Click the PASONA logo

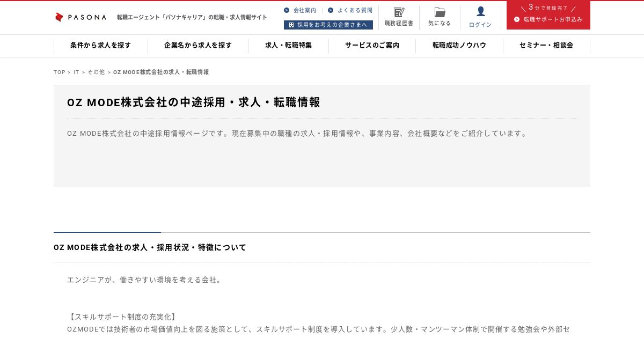pos(80,17)
